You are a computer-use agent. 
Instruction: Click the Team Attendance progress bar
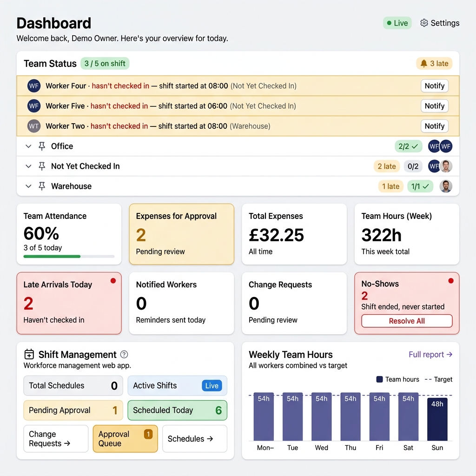coord(68,256)
